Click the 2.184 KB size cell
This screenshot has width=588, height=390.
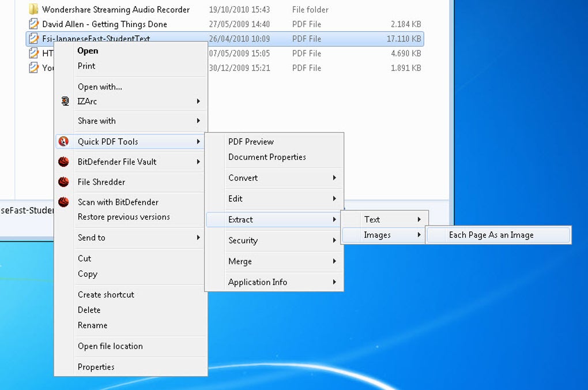tap(406, 24)
